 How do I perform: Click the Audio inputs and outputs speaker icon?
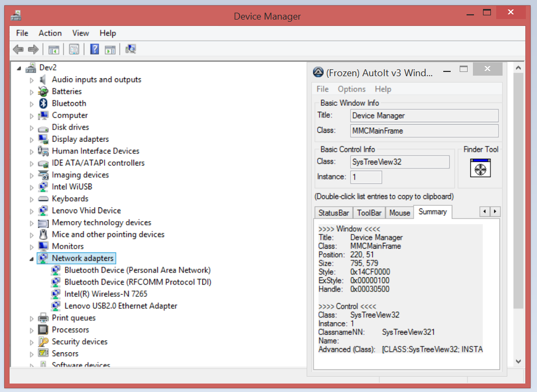tap(43, 80)
